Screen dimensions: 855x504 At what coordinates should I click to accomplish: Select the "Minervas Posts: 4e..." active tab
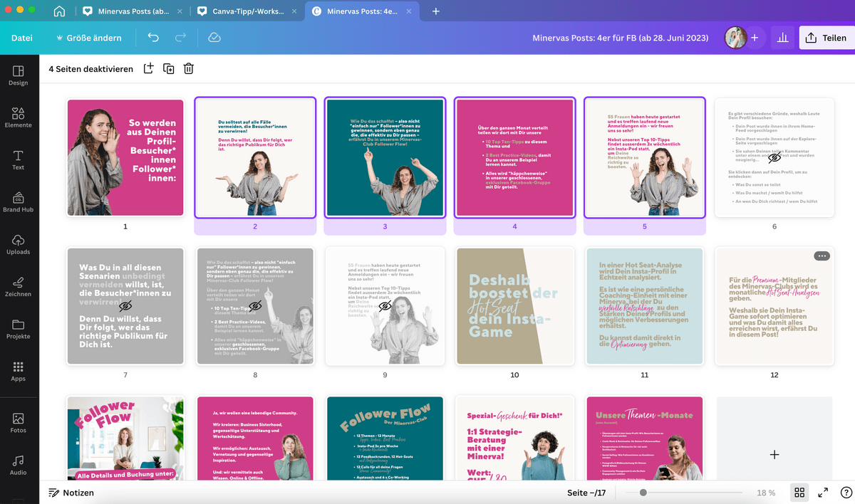pos(362,11)
